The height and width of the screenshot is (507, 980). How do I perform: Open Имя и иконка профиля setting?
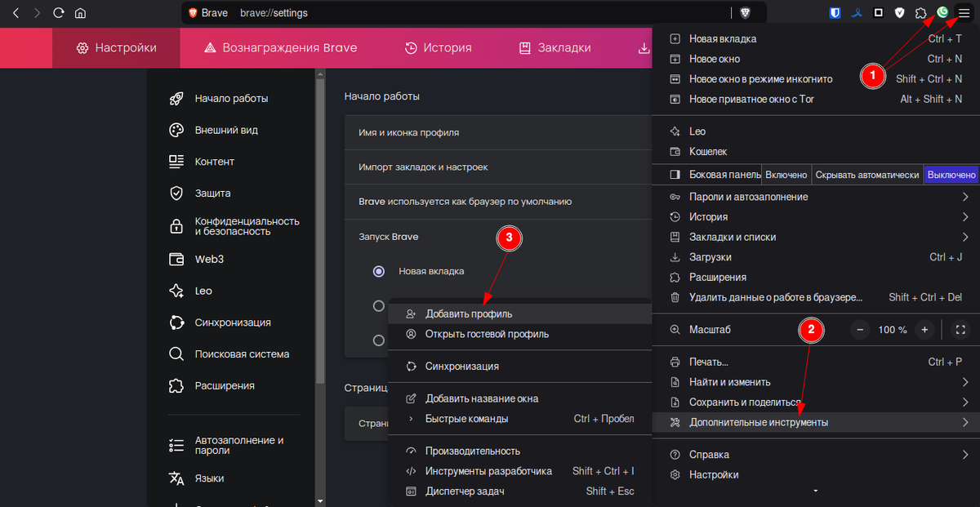[499, 132]
